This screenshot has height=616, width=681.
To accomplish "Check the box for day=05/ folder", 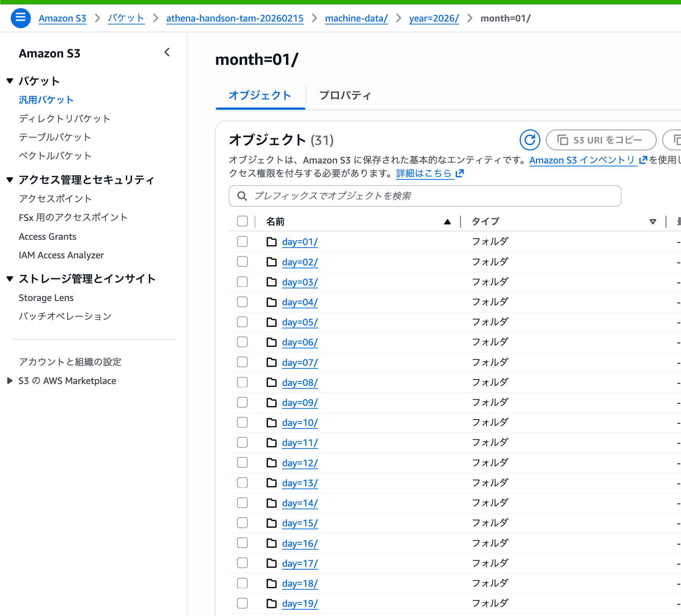I will pos(242,322).
